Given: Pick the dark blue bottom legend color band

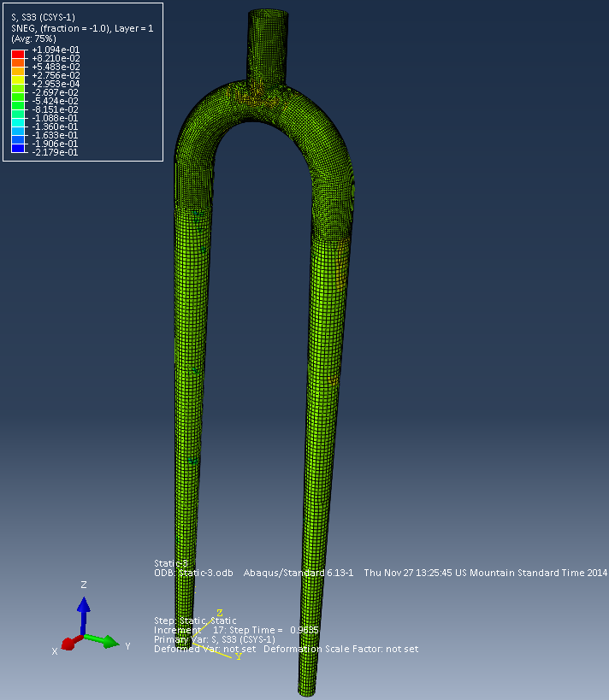Looking at the screenshot, I should tap(18, 148).
